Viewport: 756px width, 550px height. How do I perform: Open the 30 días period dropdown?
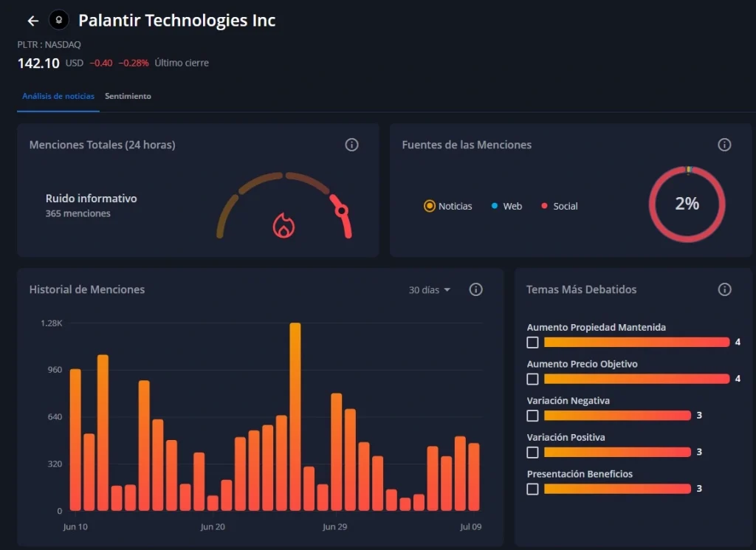[x=429, y=289]
